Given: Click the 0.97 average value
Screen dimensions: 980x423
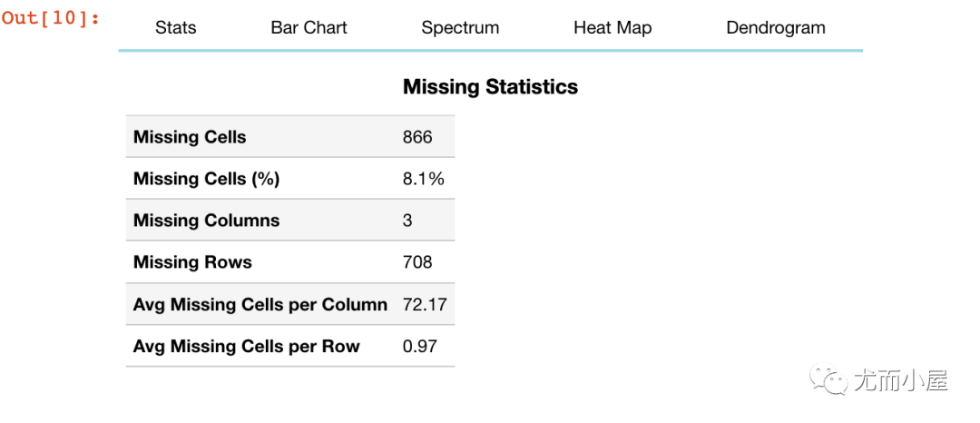Looking at the screenshot, I should pyautogui.click(x=420, y=346).
